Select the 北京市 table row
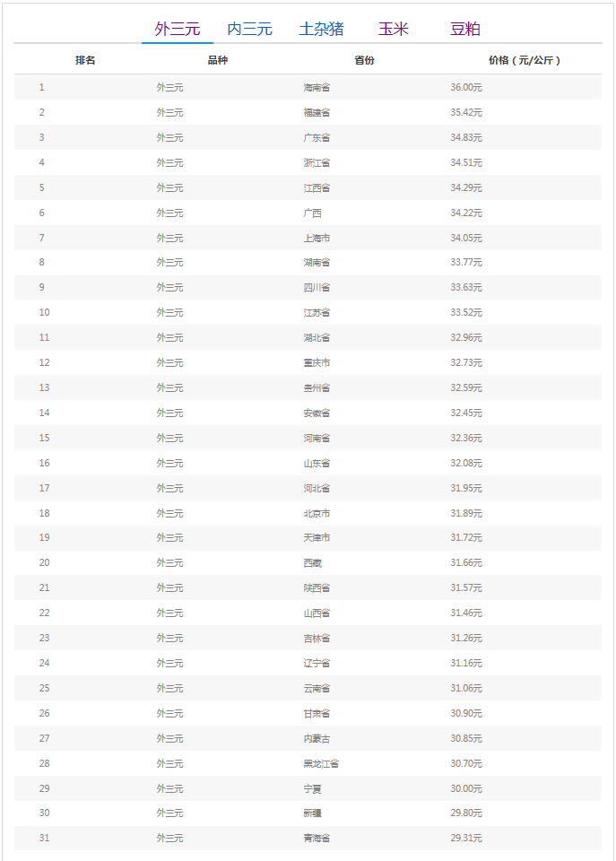The height and width of the screenshot is (861, 616). [308, 512]
